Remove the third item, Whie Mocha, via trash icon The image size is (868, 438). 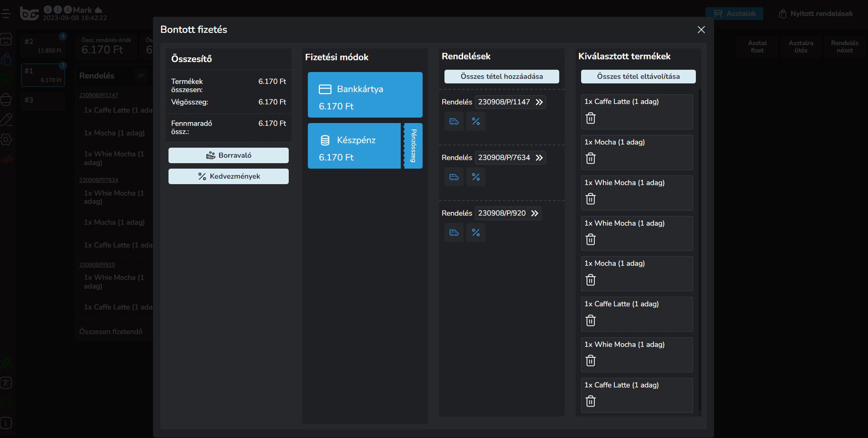tap(591, 199)
